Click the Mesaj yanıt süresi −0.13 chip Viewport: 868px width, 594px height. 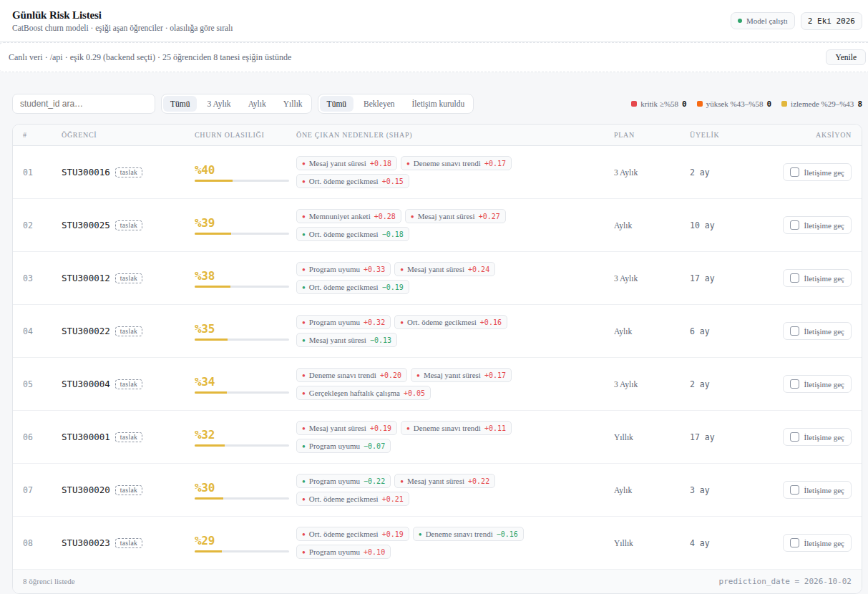pos(346,340)
